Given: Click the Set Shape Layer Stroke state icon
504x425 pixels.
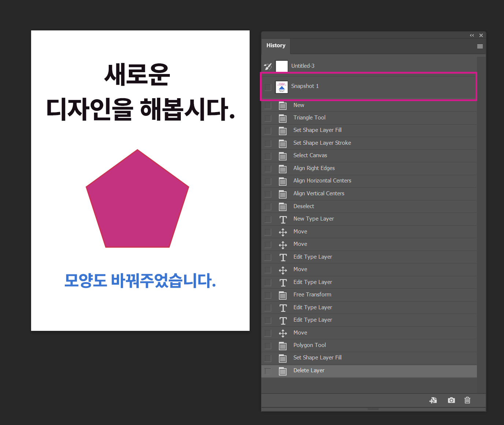Looking at the screenshot, I should tap(283, 143).
